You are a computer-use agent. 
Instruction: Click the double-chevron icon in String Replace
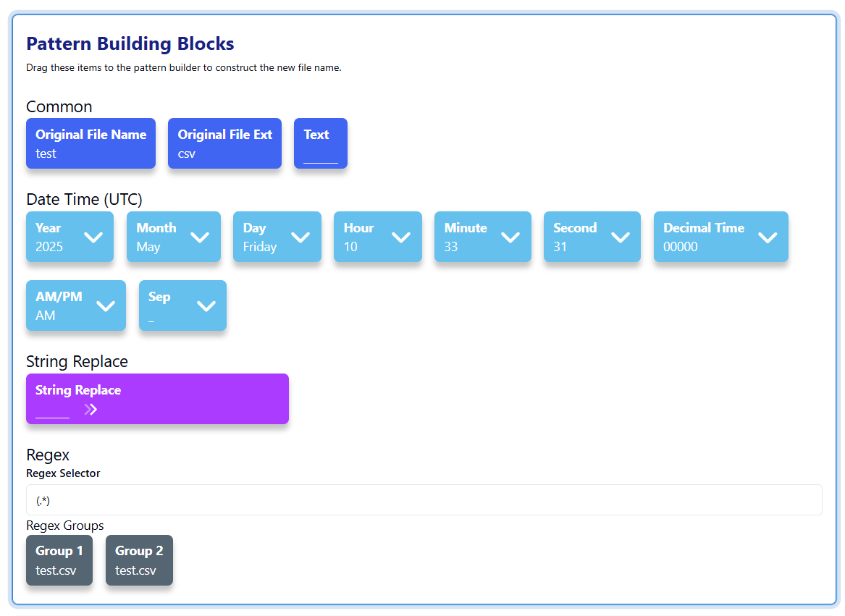tap(91, 410)
